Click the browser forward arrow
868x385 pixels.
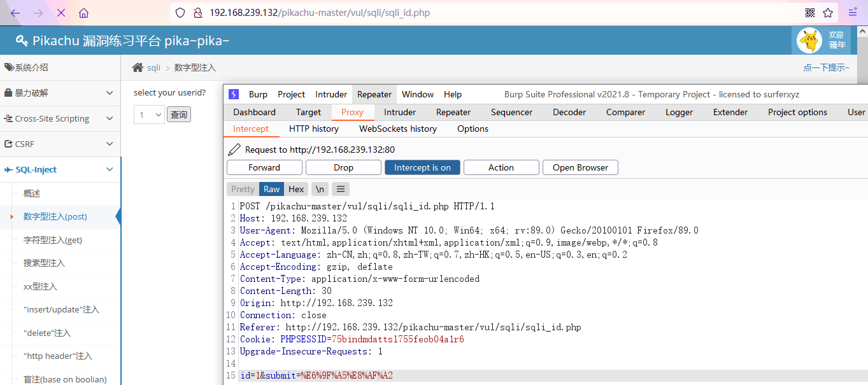click(x=38, y=13)
